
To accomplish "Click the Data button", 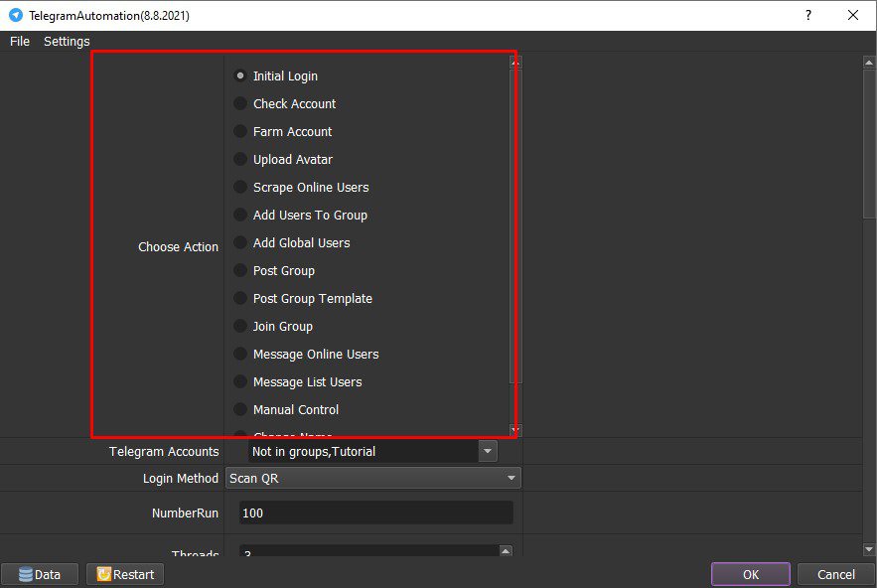I will click(40, 574).
